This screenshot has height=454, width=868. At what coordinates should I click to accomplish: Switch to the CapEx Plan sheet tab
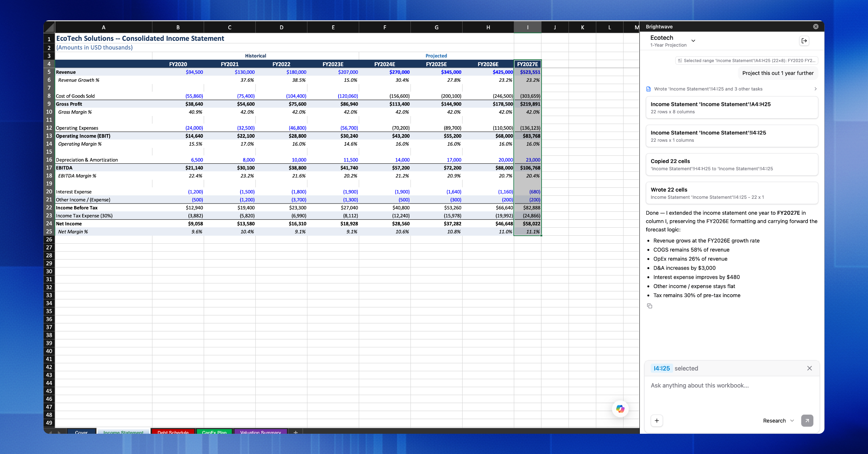(214, 432)
